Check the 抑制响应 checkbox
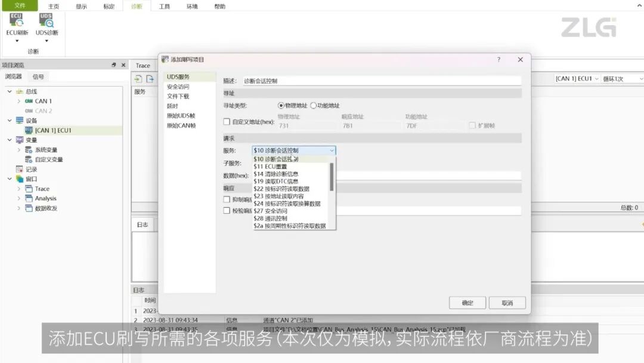 point(225,199)
